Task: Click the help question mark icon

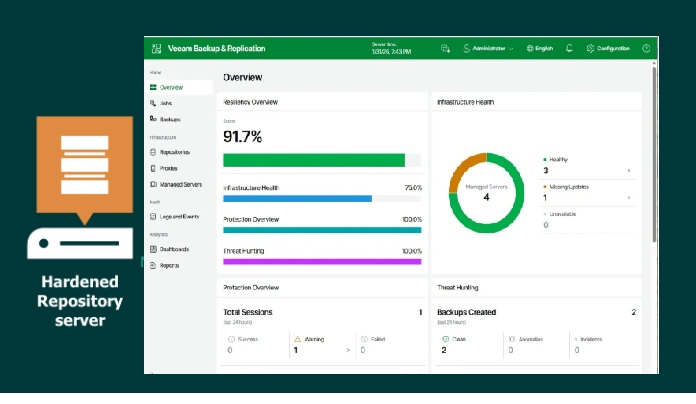Action: click(x=646, y=48)
